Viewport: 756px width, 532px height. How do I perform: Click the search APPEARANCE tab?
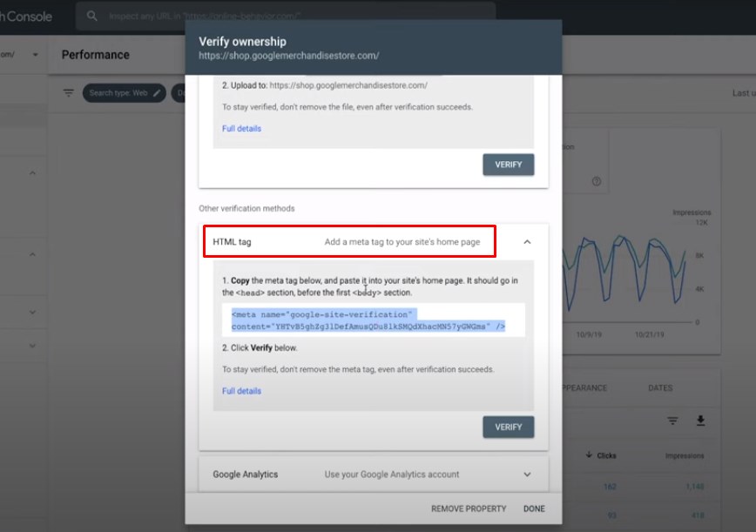point(584,388)
